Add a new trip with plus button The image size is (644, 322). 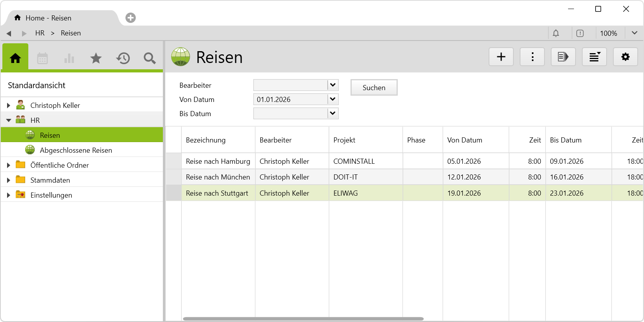[x=501, y=57]
